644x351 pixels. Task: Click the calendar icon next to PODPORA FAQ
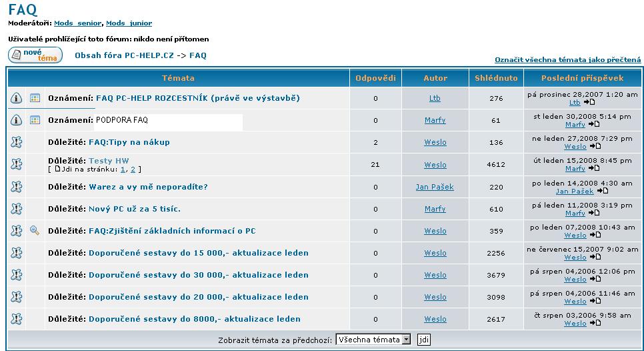click(x=35, y=121)
